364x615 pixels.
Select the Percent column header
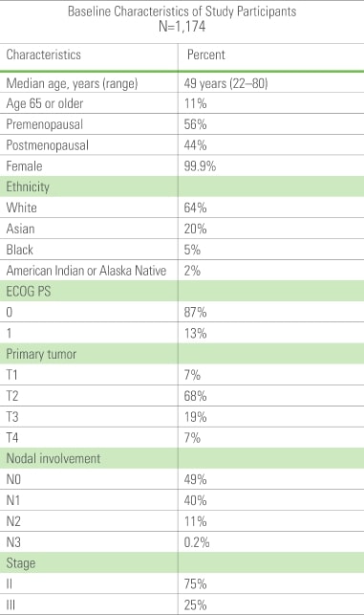206,55
